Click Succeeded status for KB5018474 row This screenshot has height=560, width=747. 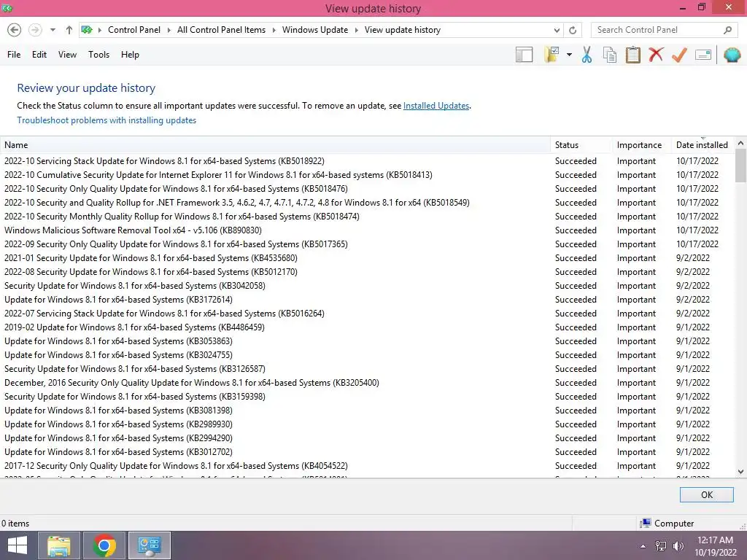tap(576, 216)
